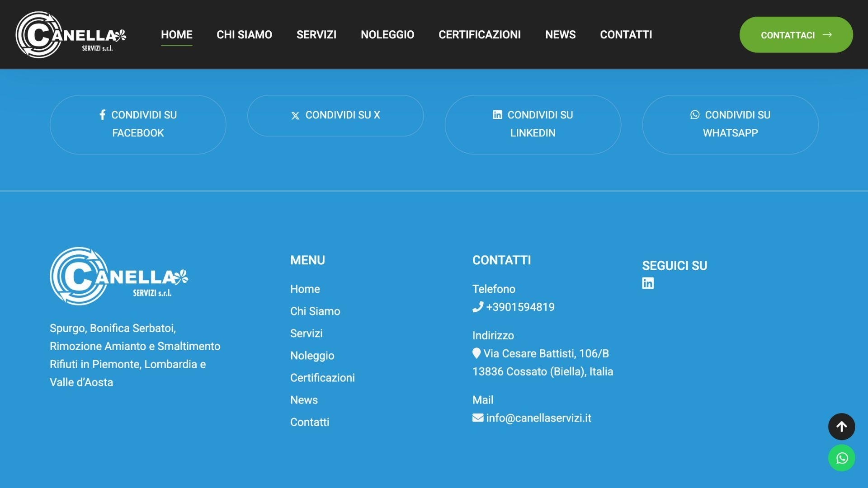Open News in the header menu
Screen dimensions: 868x488
pyautogui.click(x=561, y=35)
